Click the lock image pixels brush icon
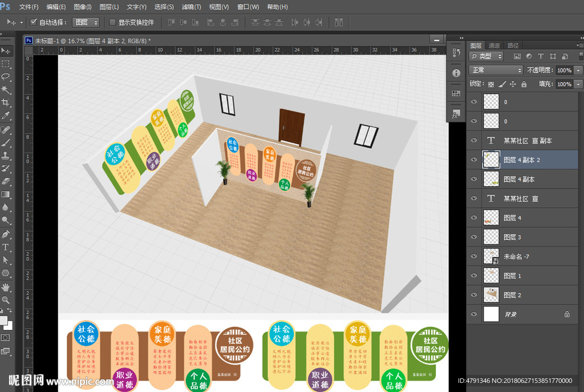 tap(502, 84)
